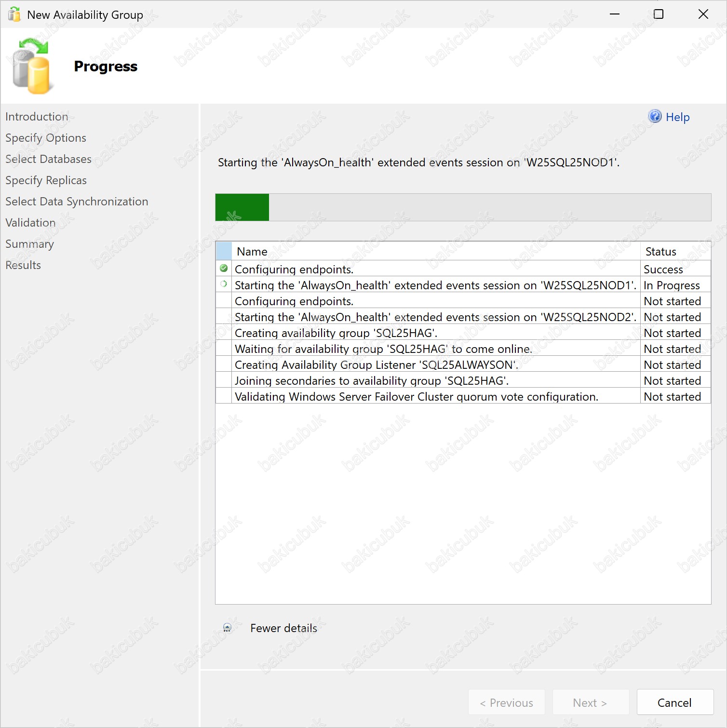The height and width of the screenshot is (728, 727).
Task: Click the blue Help globe icon
Action: [655, 117]
